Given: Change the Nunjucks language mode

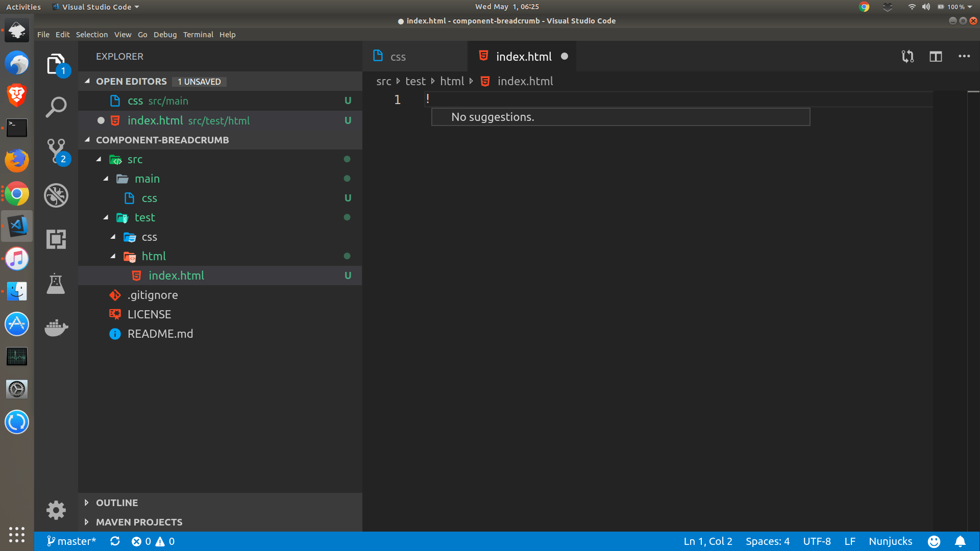Looking at the screenshot, I should click(890, 541).
